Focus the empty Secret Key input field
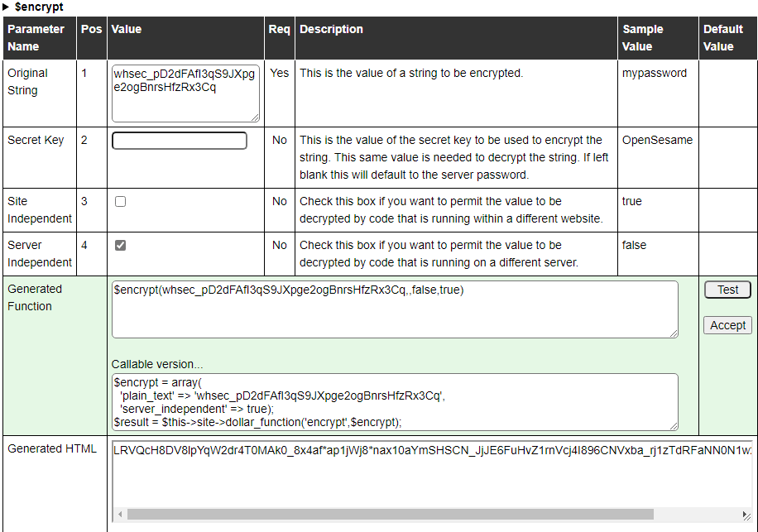The image size is (758, 532). coord(180,141)
